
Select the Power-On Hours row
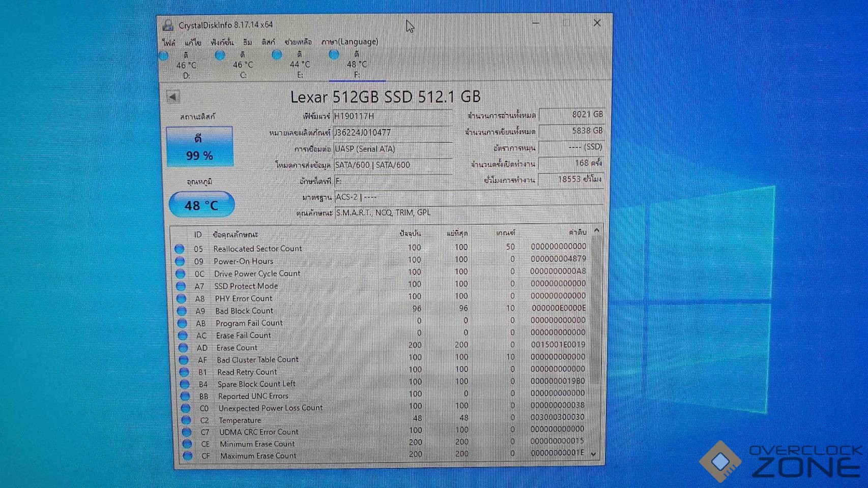click(x=243, y=261)
